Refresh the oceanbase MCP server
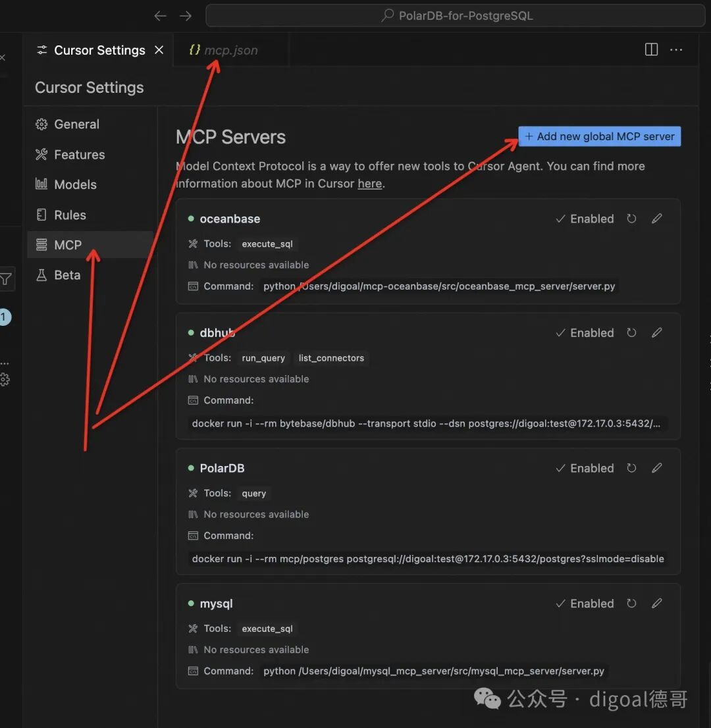This screenshot has width=711, height=728. pos(631,219)
